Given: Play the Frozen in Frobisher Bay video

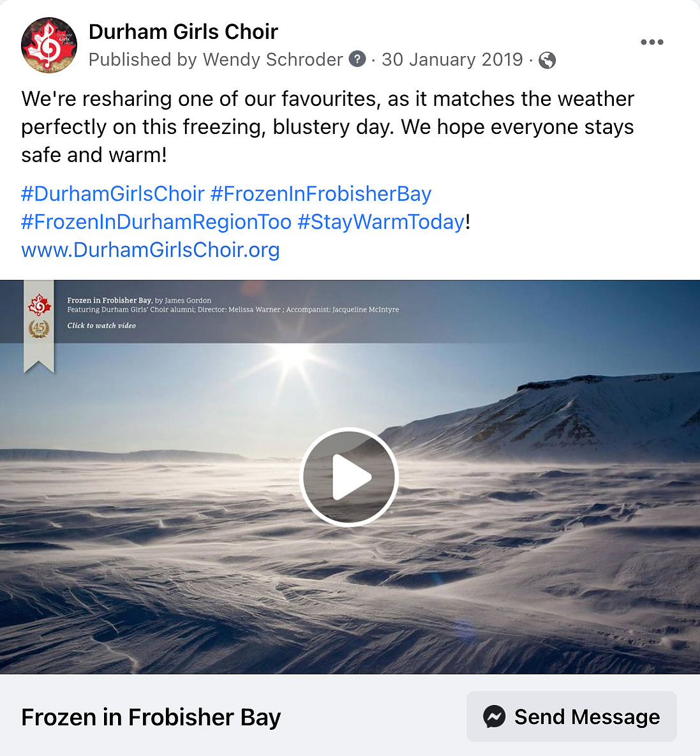Looking at the screenshot, I should [349, 477].
